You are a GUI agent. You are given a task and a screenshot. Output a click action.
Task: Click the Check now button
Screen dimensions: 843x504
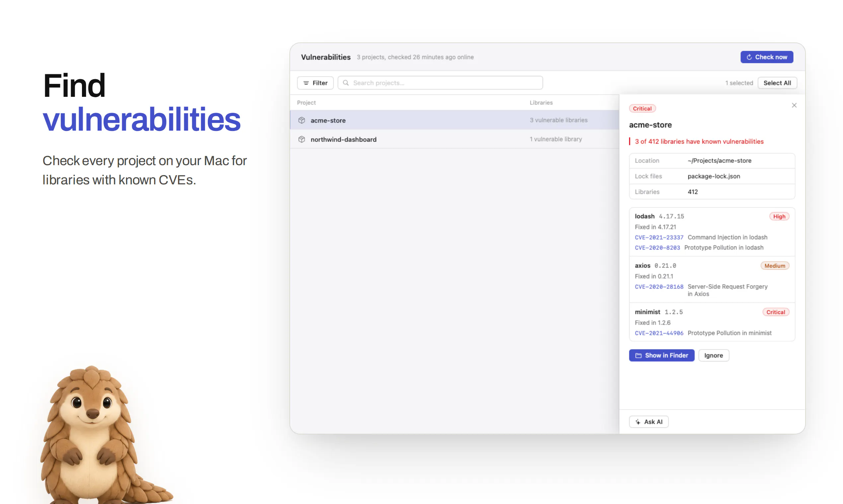point(767,57)
